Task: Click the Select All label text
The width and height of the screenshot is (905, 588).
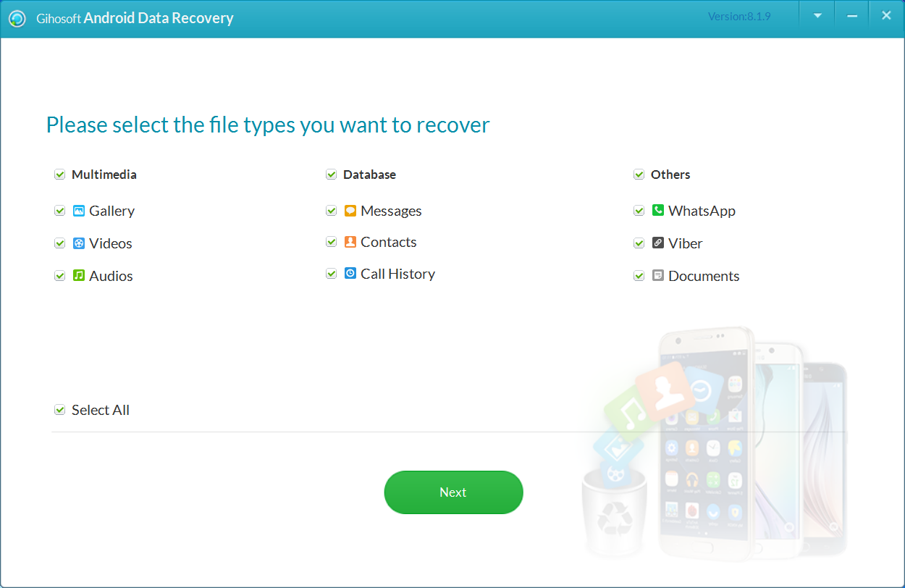Action: pyautogui.click(x=101, y=410)
